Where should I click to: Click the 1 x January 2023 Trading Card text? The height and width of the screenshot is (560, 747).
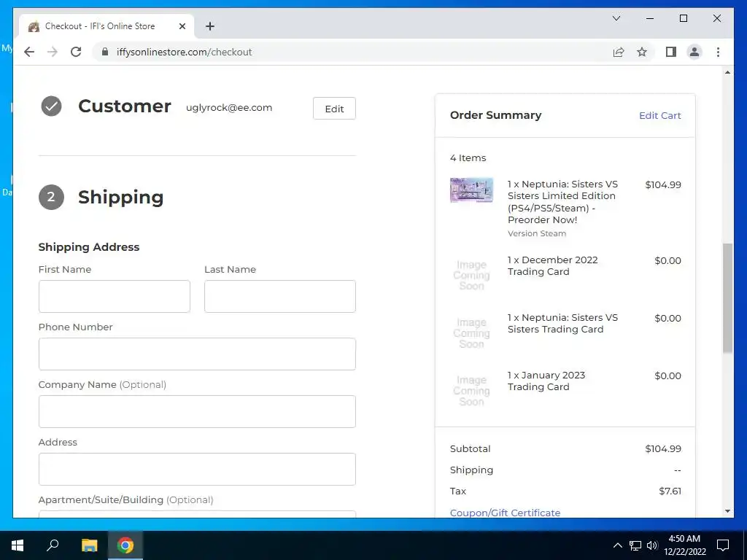[546, 381]
